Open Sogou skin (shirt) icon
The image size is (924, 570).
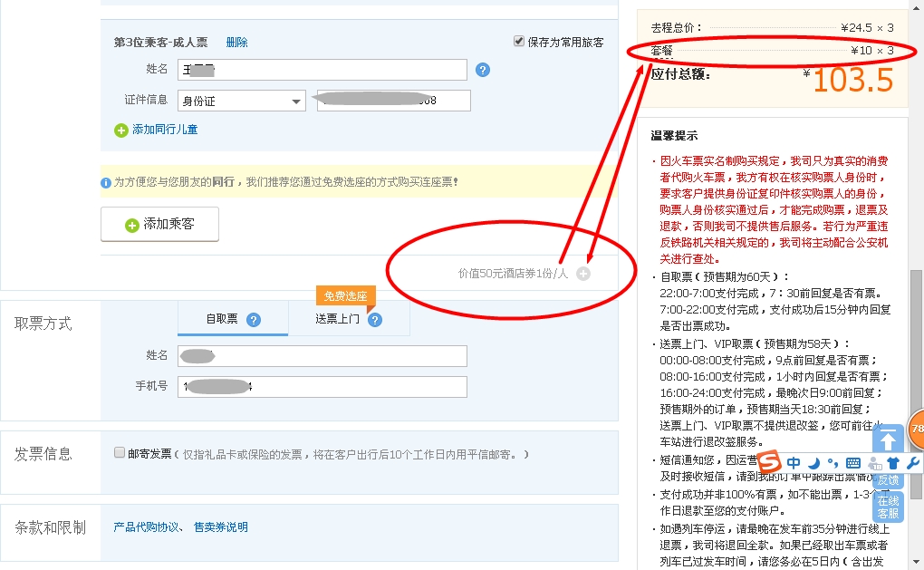point(893,463)
